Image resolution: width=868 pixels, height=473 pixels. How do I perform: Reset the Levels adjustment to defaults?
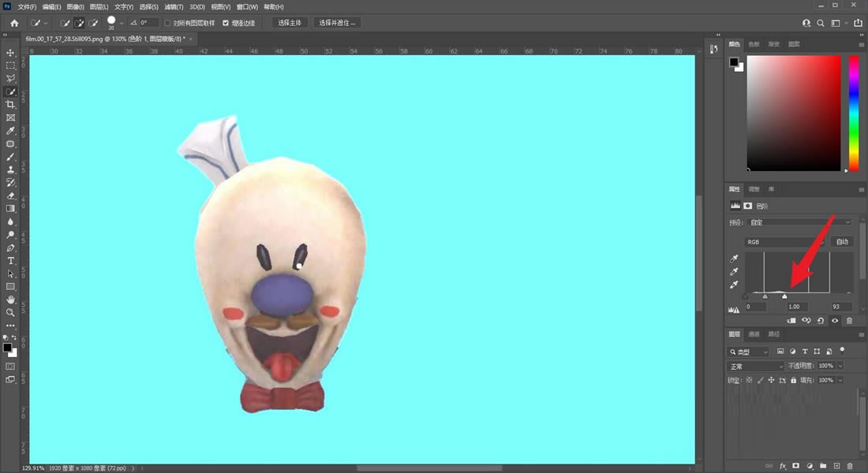pos(821,321)
